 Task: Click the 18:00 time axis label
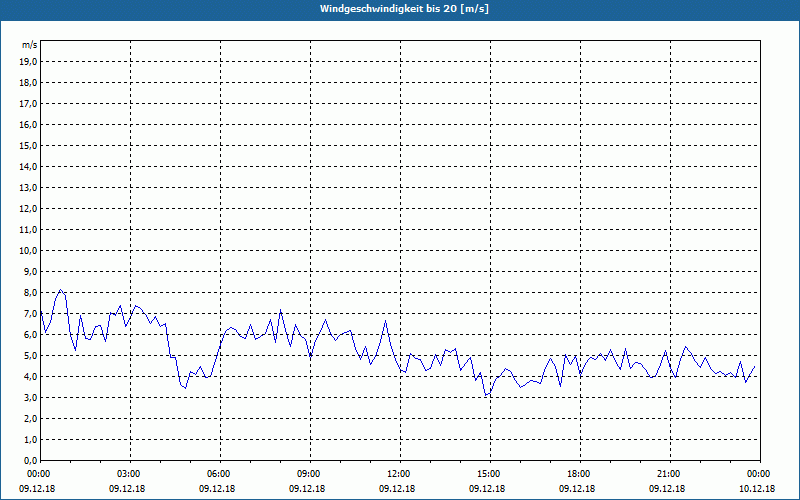tap(581, 474)
